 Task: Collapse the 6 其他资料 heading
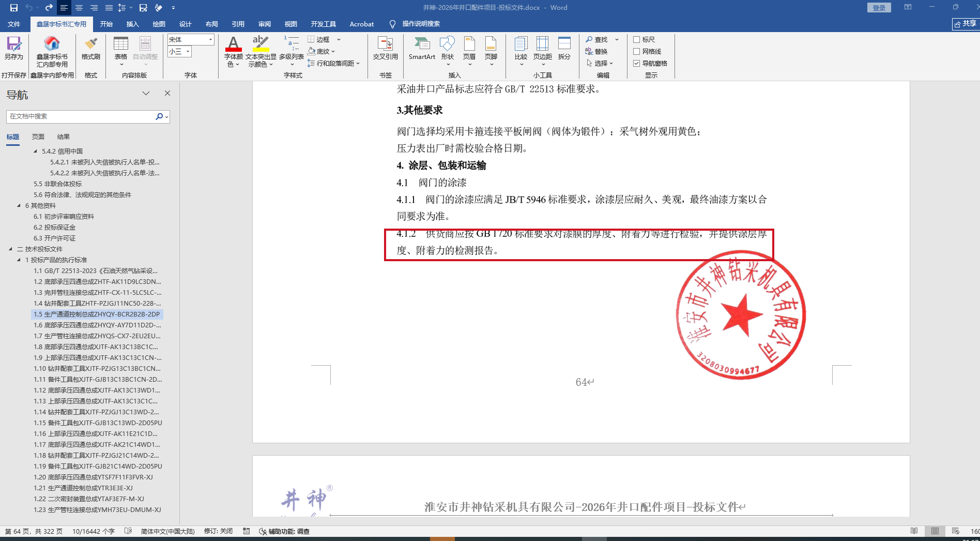click(19, 206)
